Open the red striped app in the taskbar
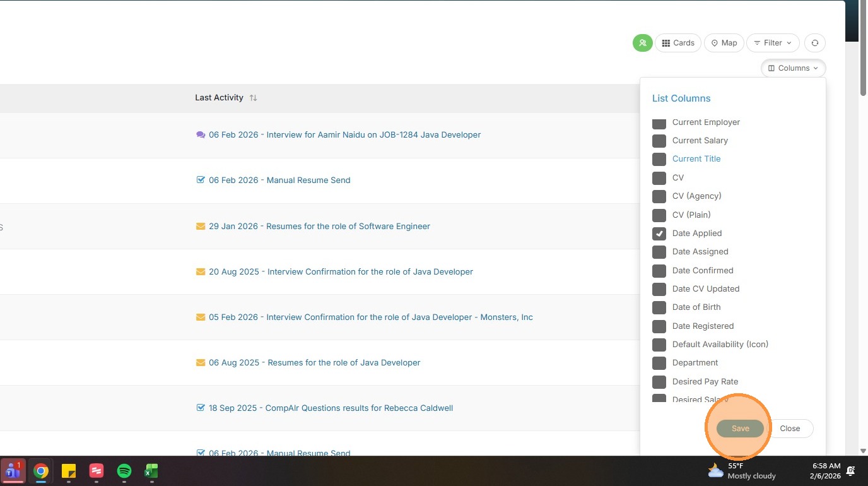This screenshot has height=486, width=868. click(97, 471)
